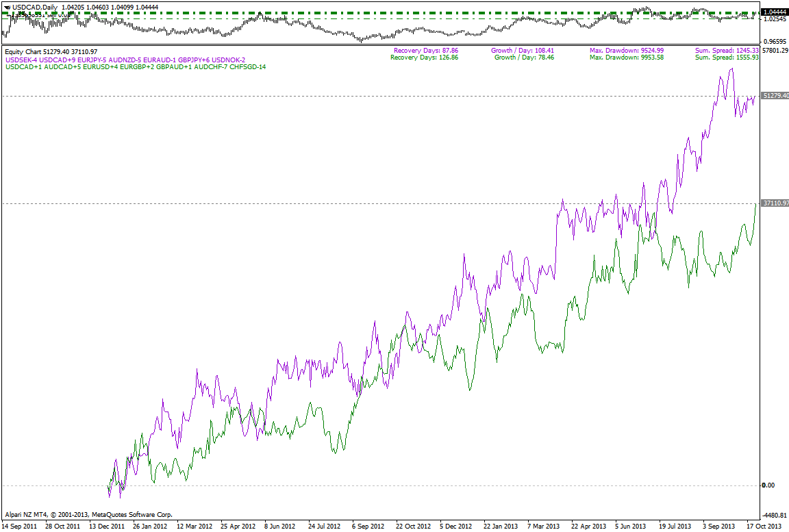The width and height of the screenshot is (789, 532).
Task: Select the purple Sum. Spread: 1245.33 label
Action: coord(725,51)
